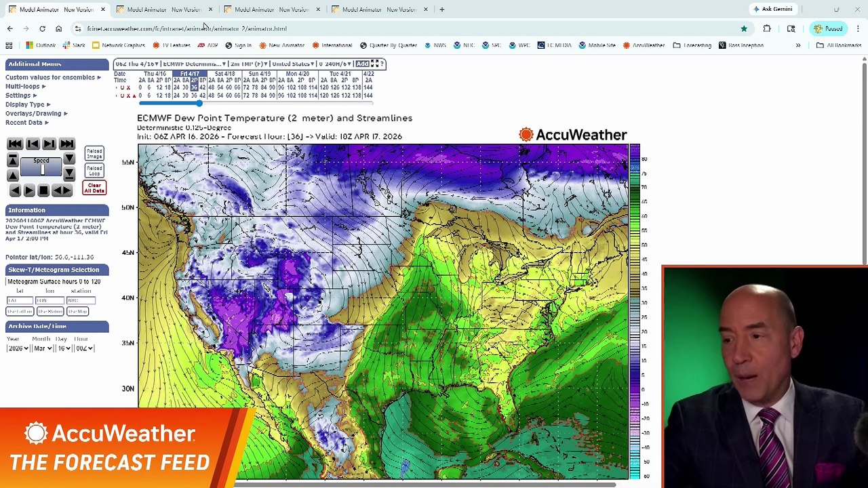Set speed to minimum with bottom bar-arrow
The height and width of the screenshot is (488, 868).
69,175
